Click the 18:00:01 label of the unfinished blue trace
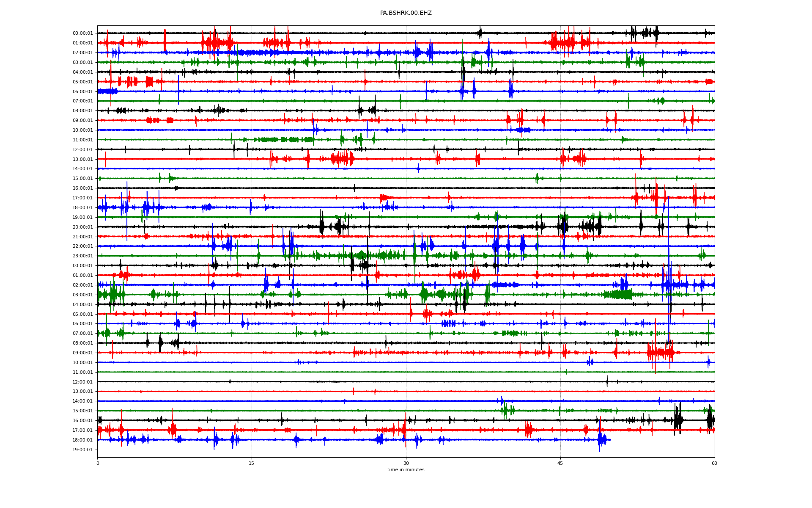 pos(82,440)
